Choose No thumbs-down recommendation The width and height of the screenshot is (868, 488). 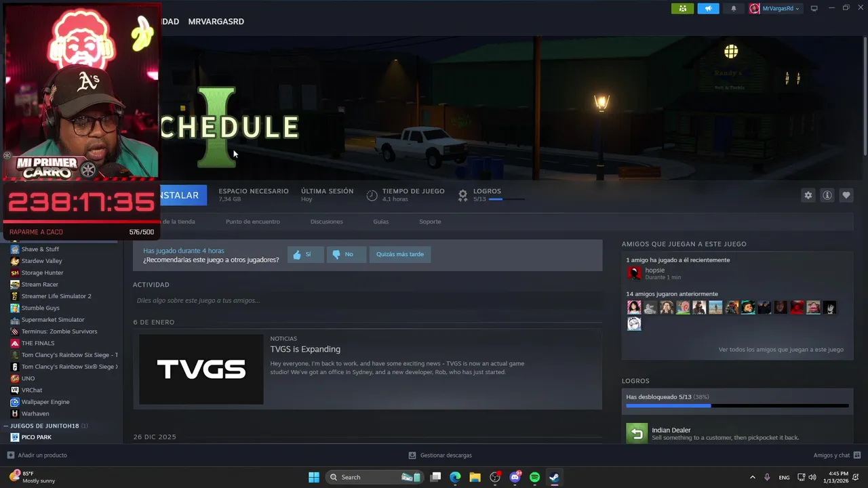coord(347,254)
